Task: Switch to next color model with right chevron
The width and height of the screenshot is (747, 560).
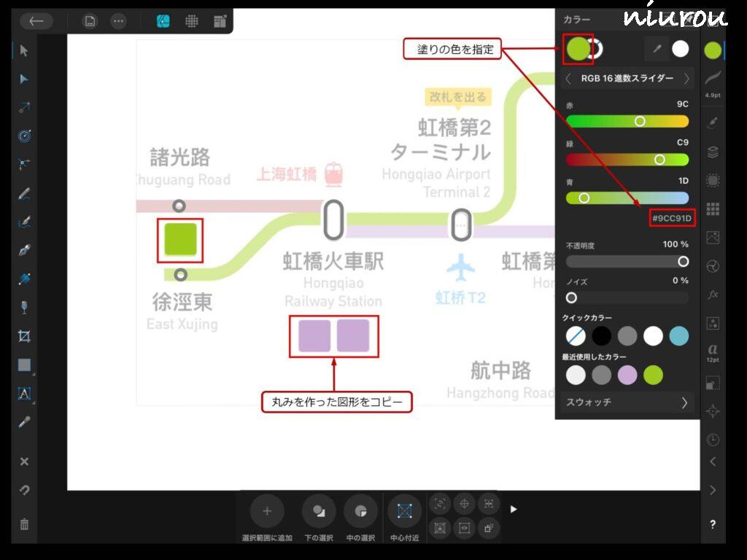Action: [x=686, y=78]
